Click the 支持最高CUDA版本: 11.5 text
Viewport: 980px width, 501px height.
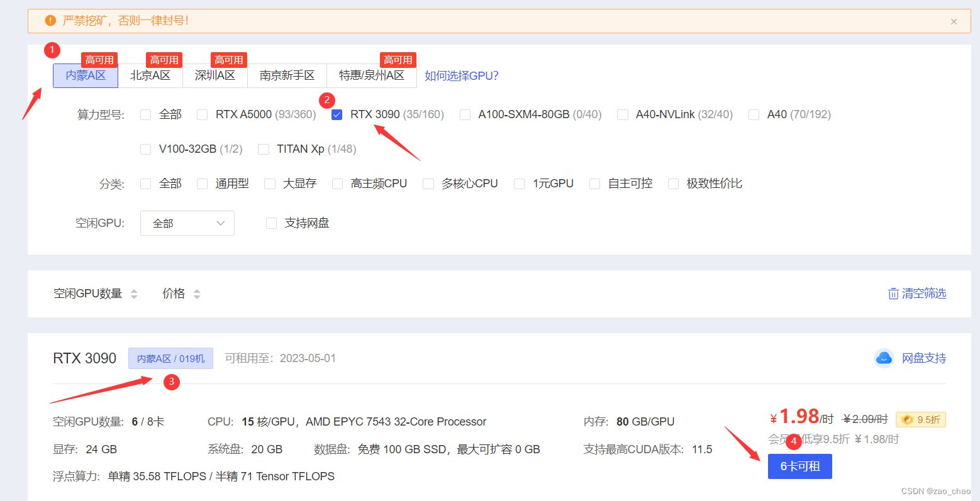[648, 449]
